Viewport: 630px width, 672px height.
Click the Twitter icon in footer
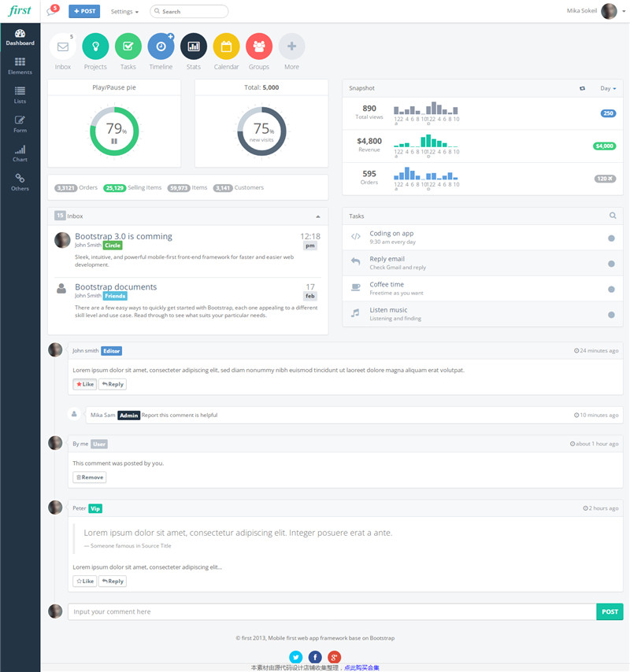[295, 657]
